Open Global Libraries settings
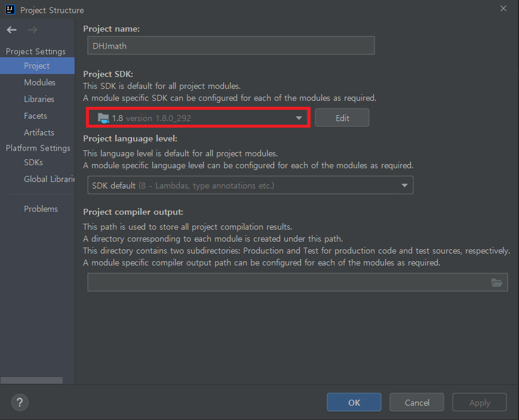519x420 pixels. 50,179
